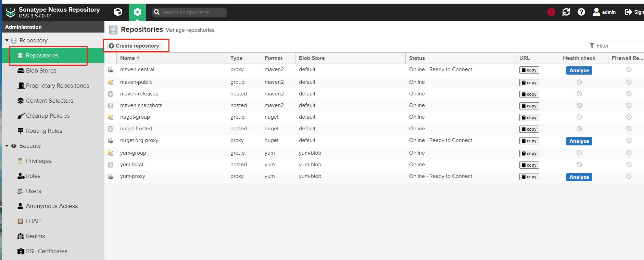Open LDAP in the sidebar
The image size is (644, 260).
pyautogui.click(x=53, y=221)
